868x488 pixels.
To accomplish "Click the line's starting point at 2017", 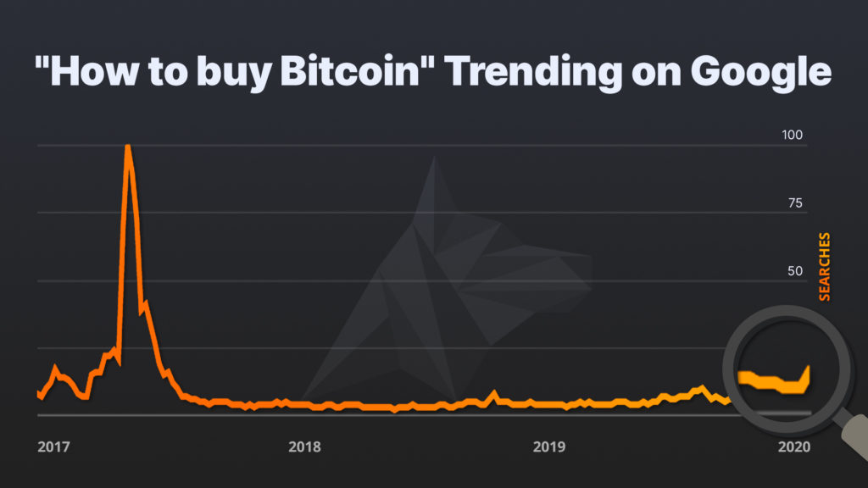I will click(39, 394).
